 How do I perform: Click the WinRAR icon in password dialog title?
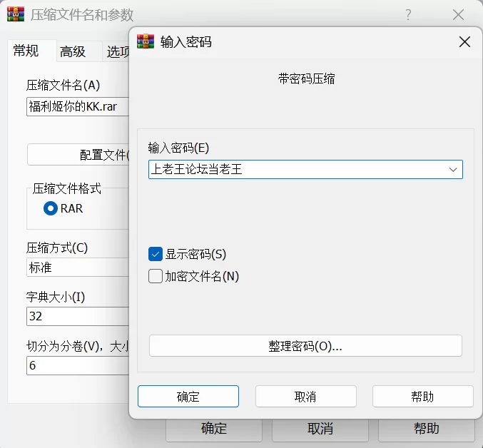[145, 41]
